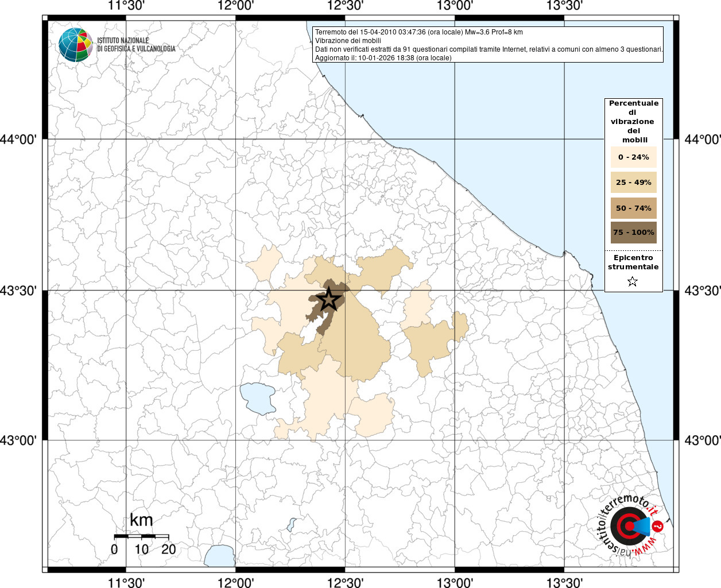
Task: Click the left axis label 43°00'
Action: pos(19,440)
